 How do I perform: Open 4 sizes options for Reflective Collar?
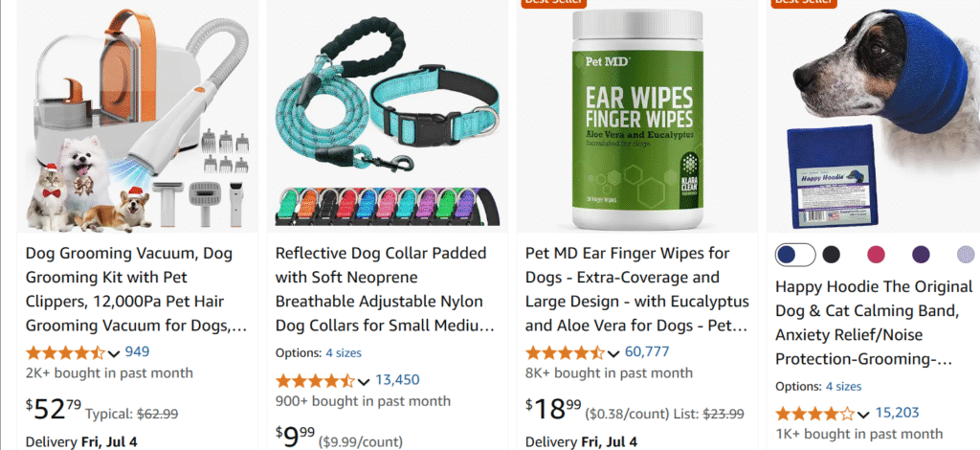[344, 353]
